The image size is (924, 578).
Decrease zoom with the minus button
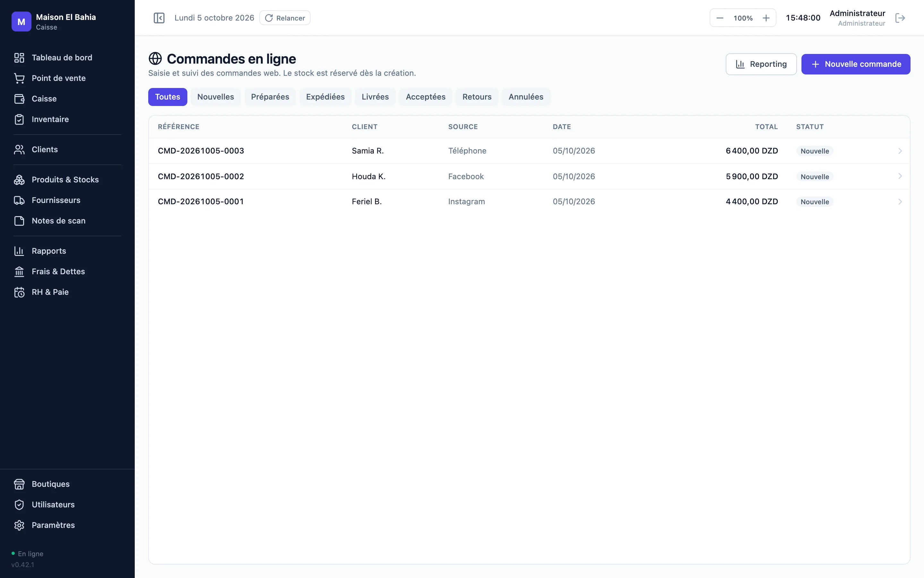pos(720,18)
